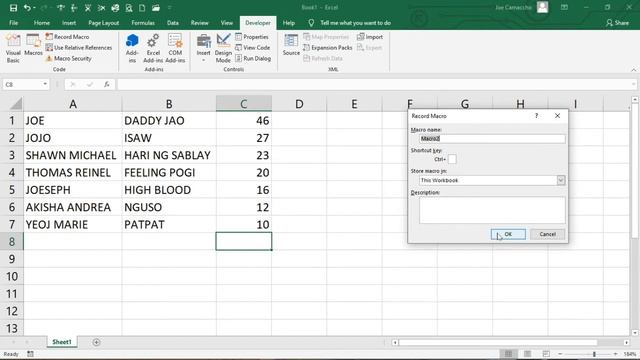The width and height of the screenshot is (640, 360).
Task: Click the zoom slider handle
Action: (594, 354)
